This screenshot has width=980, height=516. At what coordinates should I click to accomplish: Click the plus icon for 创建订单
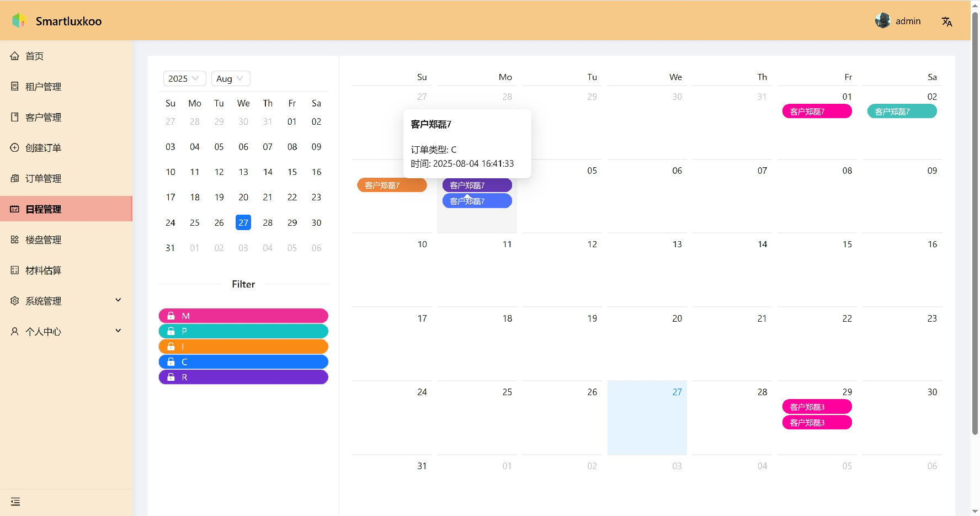[x=15, y=147]
